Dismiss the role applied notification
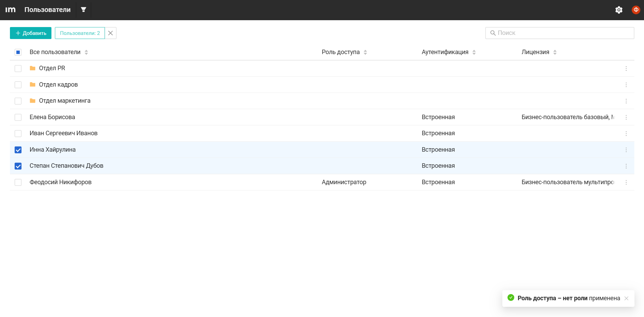Image resolution: width=644 pixels, height=317 pixels. click(x=626, y=298)
